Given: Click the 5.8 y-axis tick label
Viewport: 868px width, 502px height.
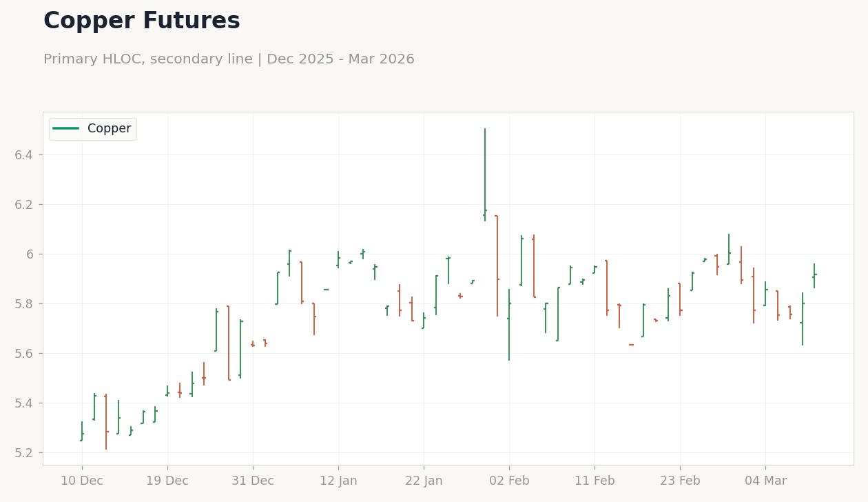Looking at the screenshot, I should 24,304.
